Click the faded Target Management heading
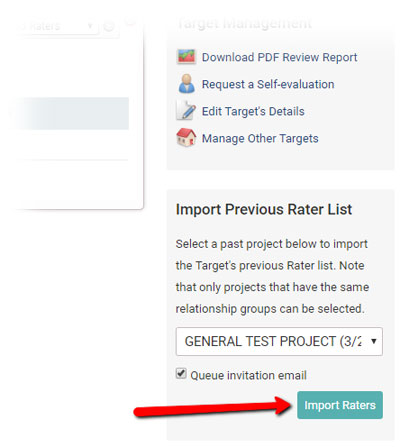This screenshot has height=447, width=400. 244,23
